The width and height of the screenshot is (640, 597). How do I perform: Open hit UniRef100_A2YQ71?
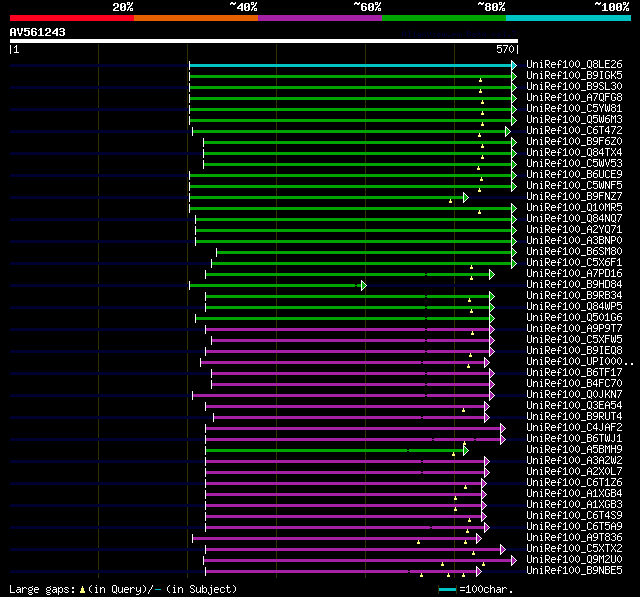[x=574, y=230]
